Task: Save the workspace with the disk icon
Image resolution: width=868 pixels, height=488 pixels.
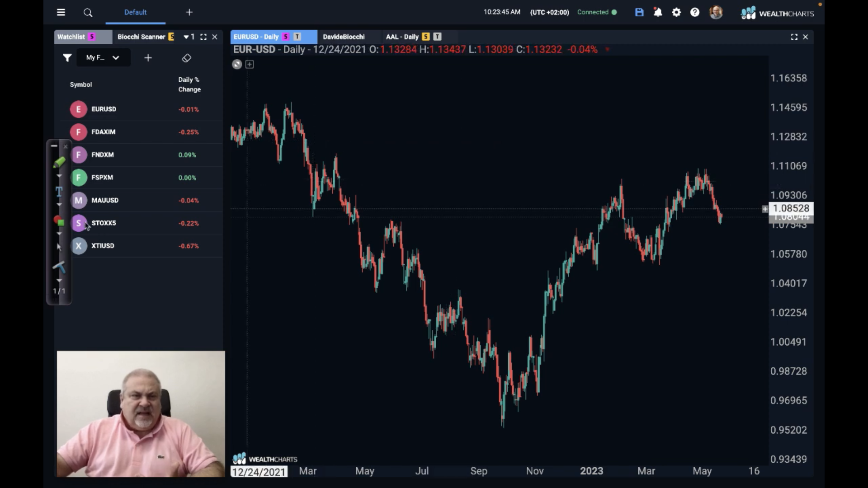Action: 639,12
